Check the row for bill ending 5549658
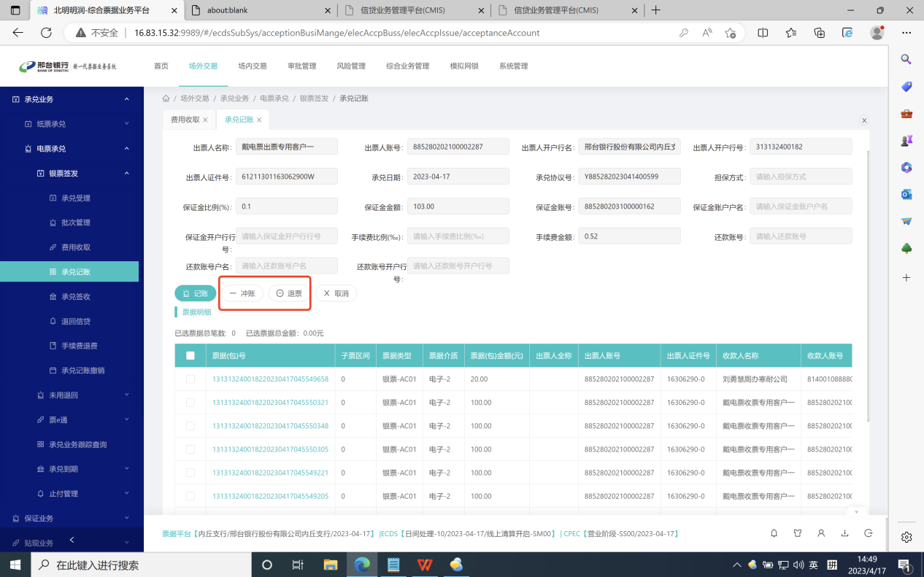Screen dimensions: 924x577 coord(190,379)
